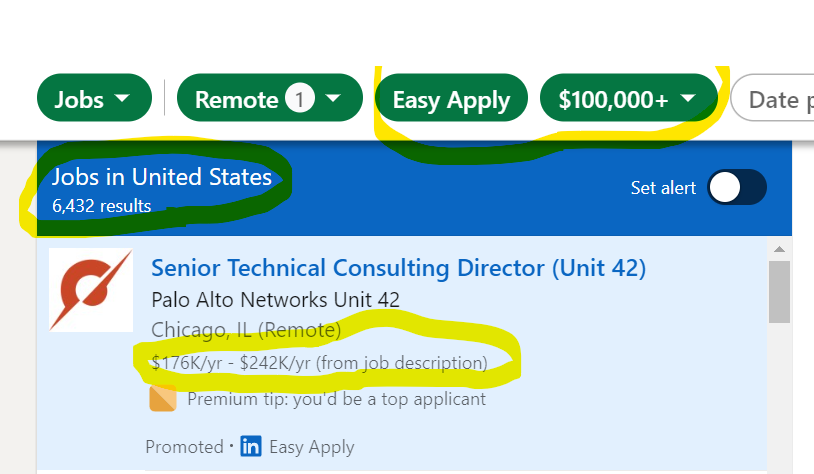This screenshot has height=474, width=814.
Task: Click the Chicago, IL (Remote) location text
Action: point(246,330)
